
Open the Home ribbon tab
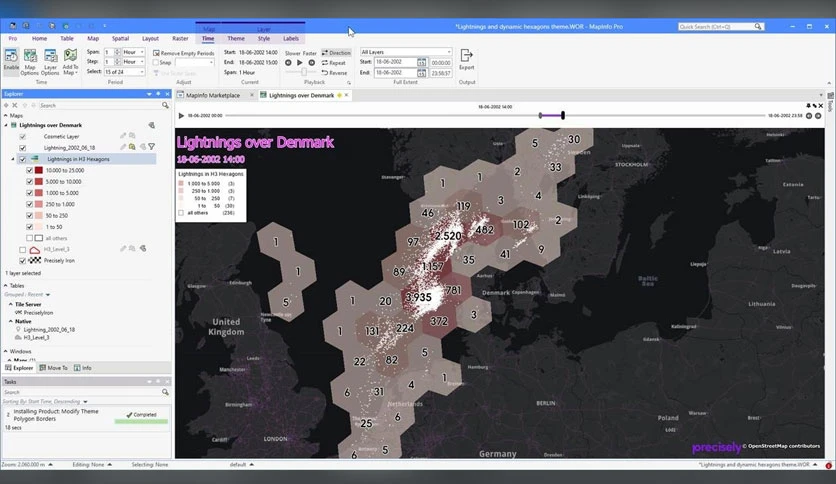pos(39,38)
